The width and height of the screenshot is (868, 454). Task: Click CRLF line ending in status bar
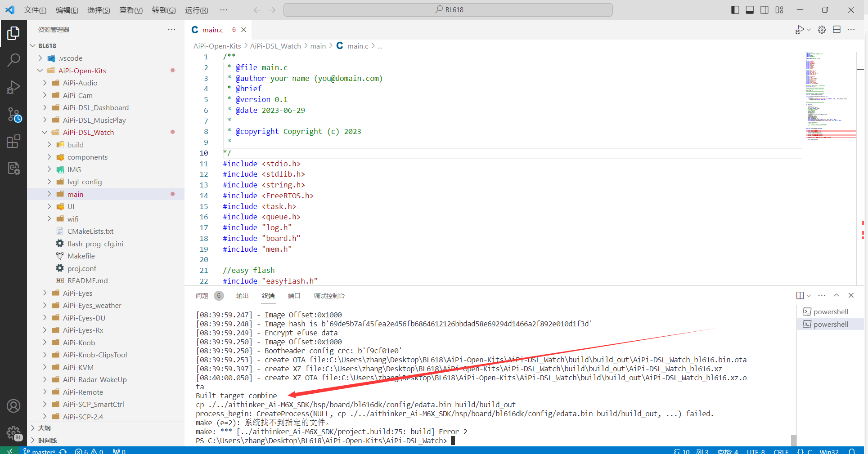pyautogui.click(x=781, y=451)
